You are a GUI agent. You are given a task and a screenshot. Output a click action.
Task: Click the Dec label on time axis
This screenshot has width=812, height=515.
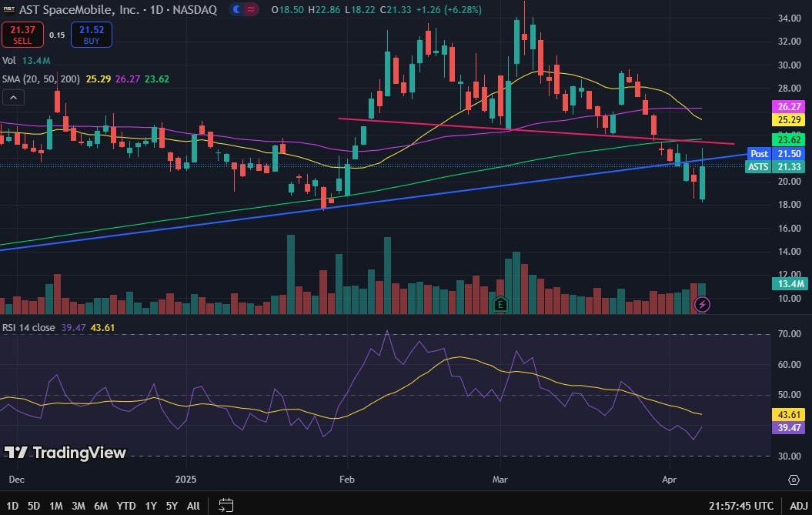coord(17,480)
